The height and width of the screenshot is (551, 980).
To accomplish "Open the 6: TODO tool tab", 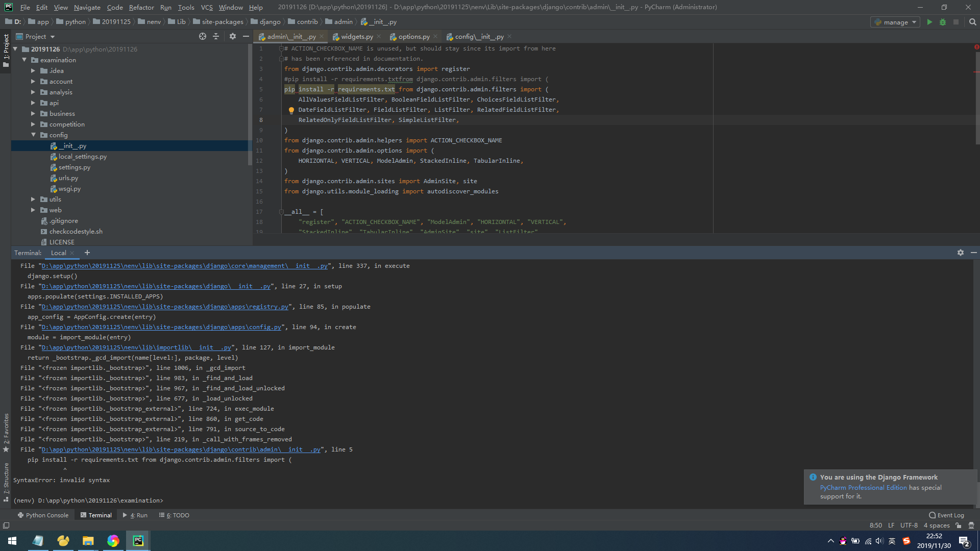I will [x=175, y=515].
